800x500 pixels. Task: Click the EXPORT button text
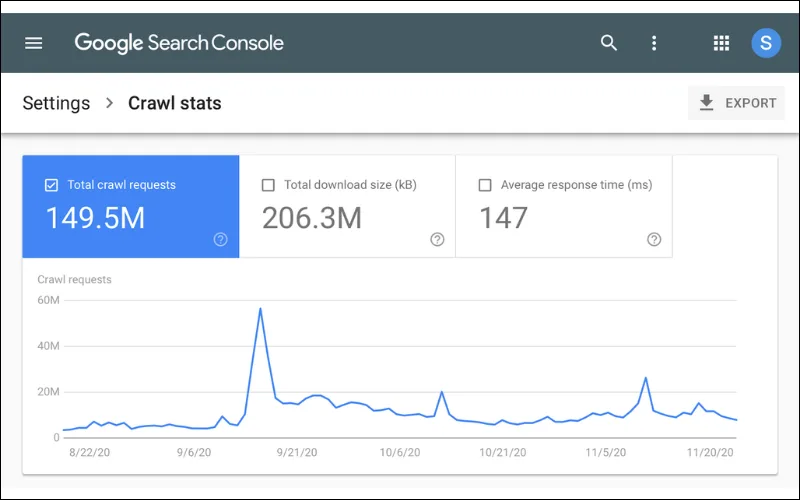click(x=751, y=103)
